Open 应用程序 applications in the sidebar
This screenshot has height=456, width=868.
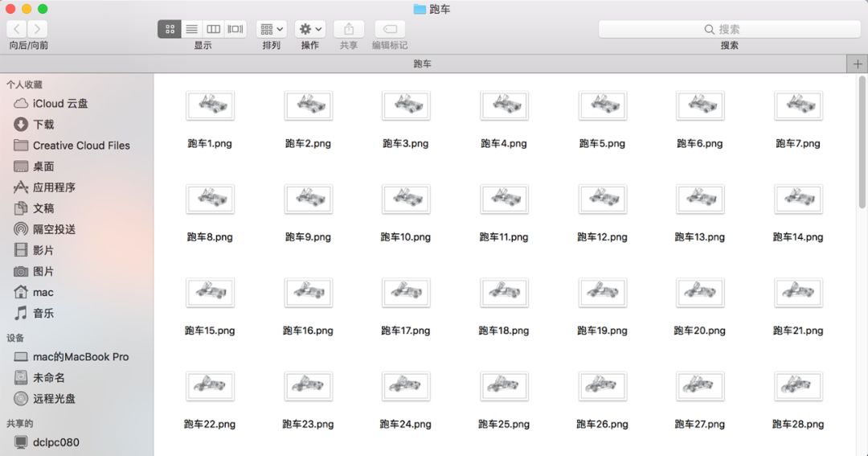pyautogui.click(x=44, y=187)
